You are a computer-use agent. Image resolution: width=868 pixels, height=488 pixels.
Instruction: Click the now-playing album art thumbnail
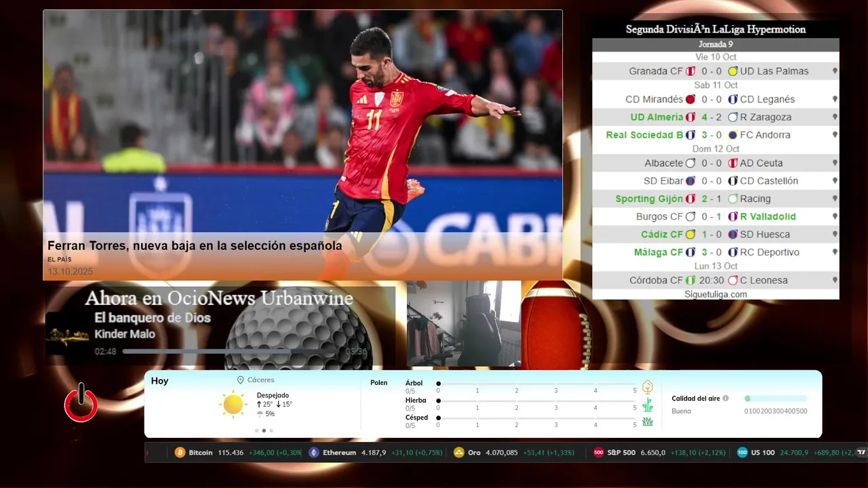coord(67,333)
